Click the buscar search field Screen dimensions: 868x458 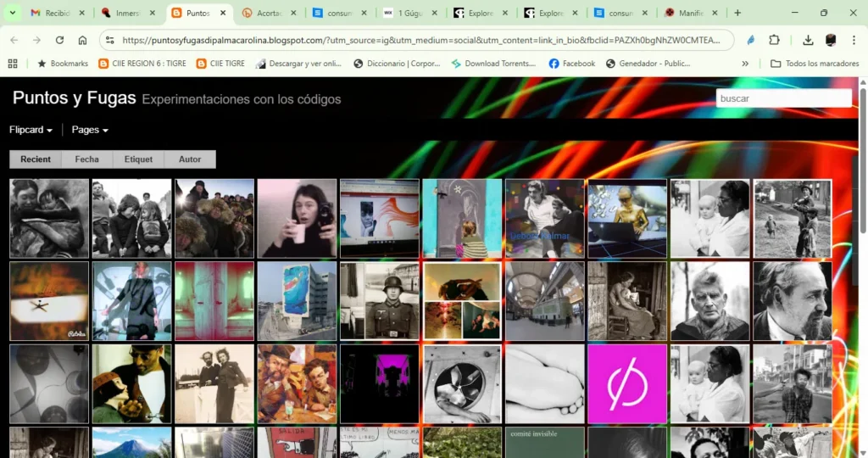click(x=783, y=98)
